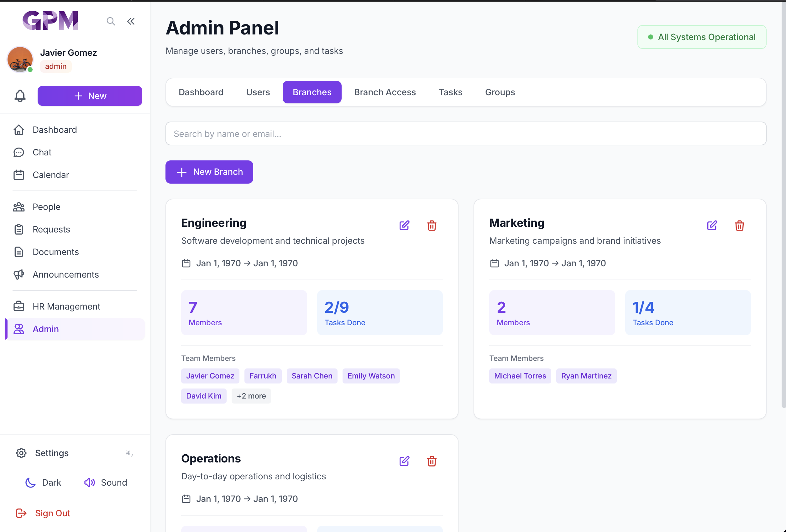
Task: Open notifications bell icon
Action: 20,96
